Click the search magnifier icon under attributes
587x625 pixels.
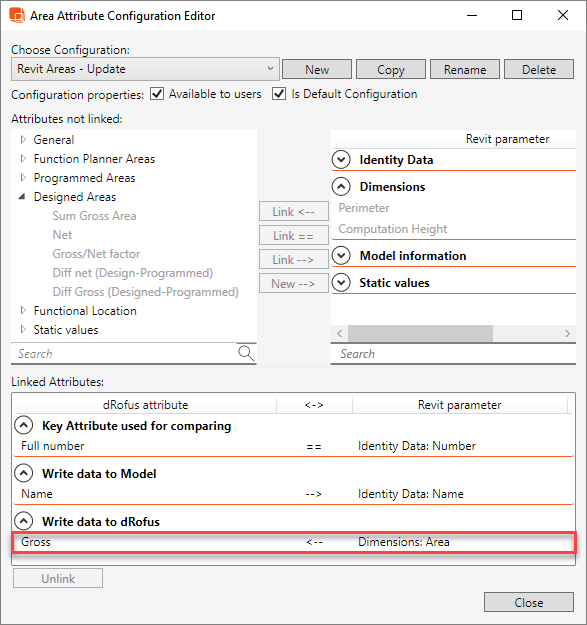click(x=246, y=353)
